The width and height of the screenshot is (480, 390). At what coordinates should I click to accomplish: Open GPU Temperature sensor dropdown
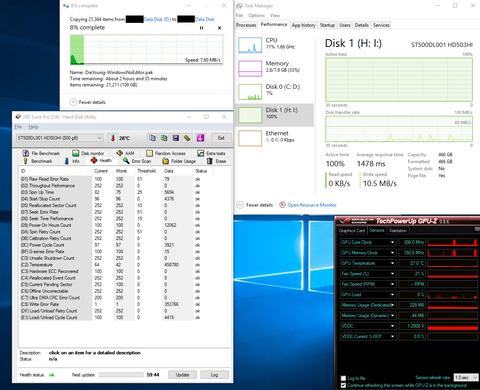pos(392,263)
